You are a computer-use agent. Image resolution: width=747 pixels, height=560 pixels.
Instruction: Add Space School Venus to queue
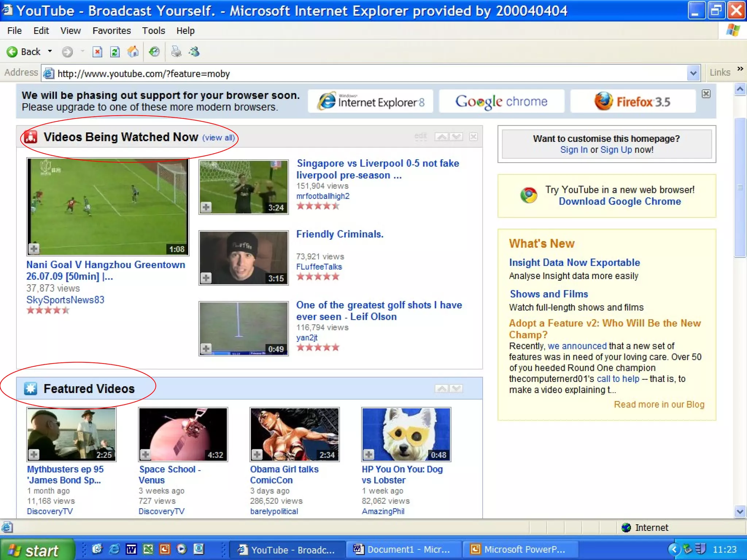[x=146, y=454]
